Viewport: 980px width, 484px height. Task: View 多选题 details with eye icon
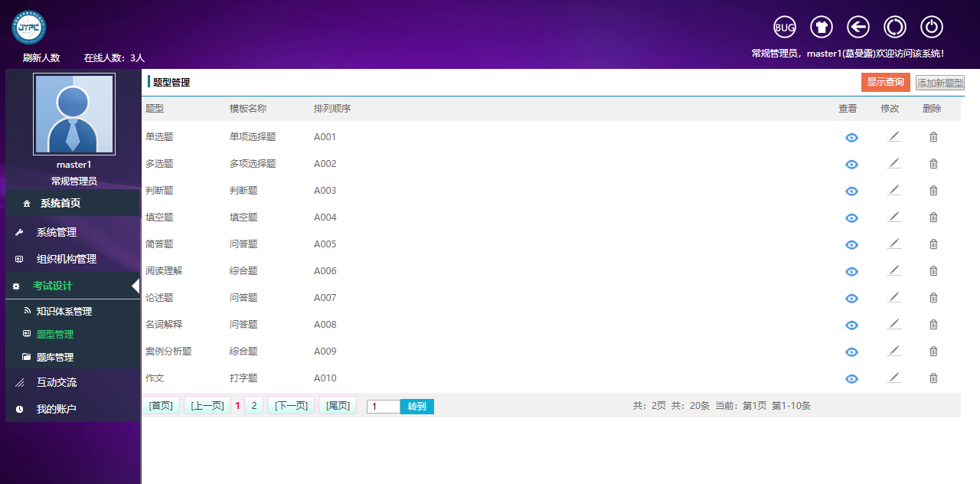click(x=851, y=165)
